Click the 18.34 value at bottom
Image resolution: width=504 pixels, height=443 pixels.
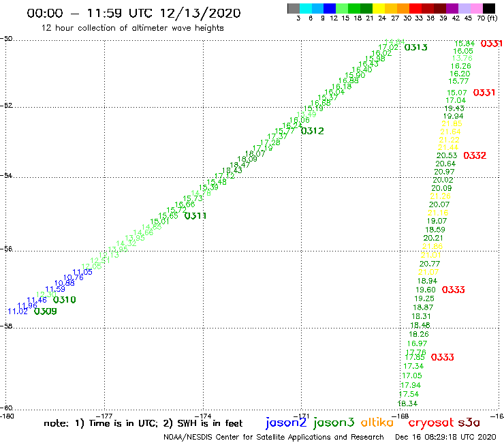point(408,403)
